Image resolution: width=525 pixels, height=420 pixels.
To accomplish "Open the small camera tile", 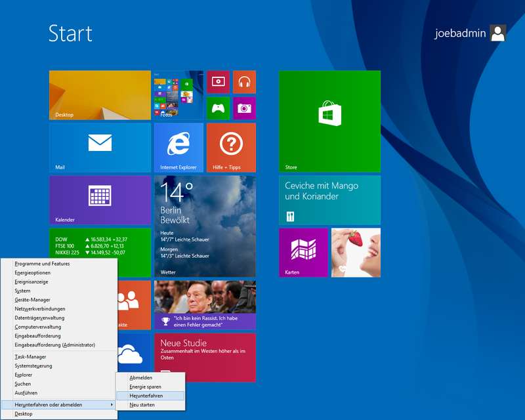I will pyautogui.click(x=244, y=108).
